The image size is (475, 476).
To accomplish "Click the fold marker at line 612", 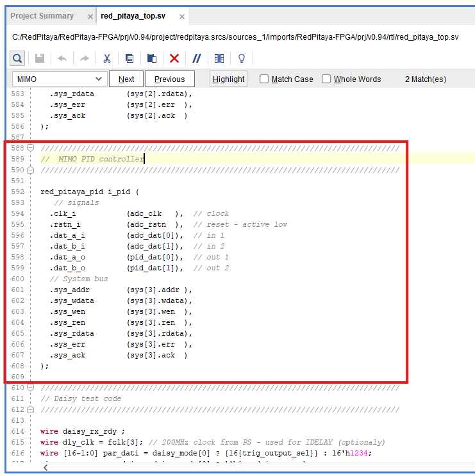I will [30, 410].
